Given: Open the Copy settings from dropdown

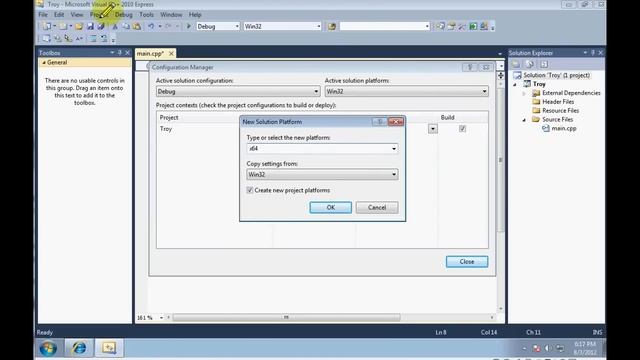Looking at the screenshot, I should tap(322, 174).
